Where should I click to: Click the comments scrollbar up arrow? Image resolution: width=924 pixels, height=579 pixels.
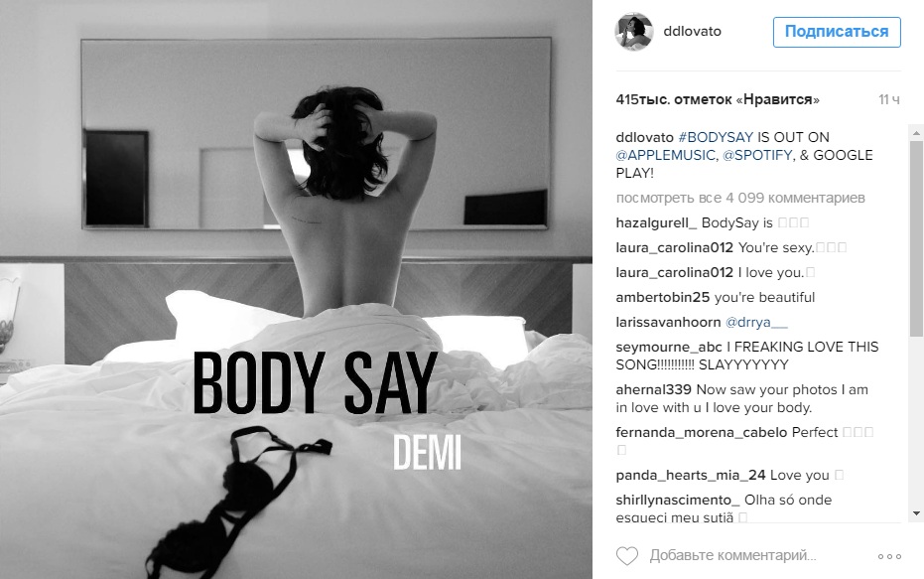tap(916, 133)
